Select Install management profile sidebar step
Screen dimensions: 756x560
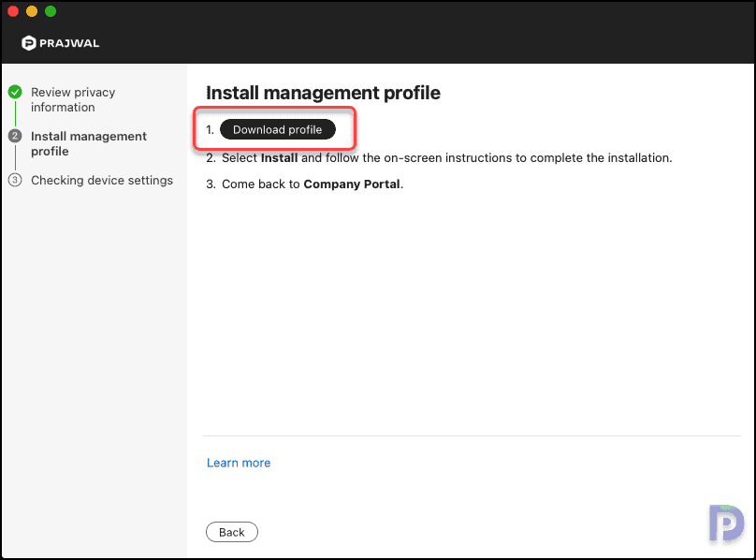click(x=89, y=144)
